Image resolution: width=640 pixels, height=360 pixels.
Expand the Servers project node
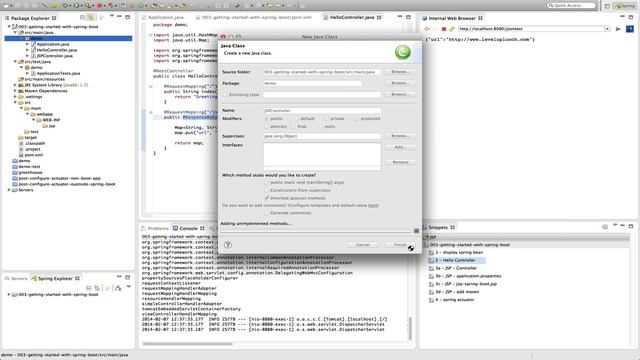(9, 190)
